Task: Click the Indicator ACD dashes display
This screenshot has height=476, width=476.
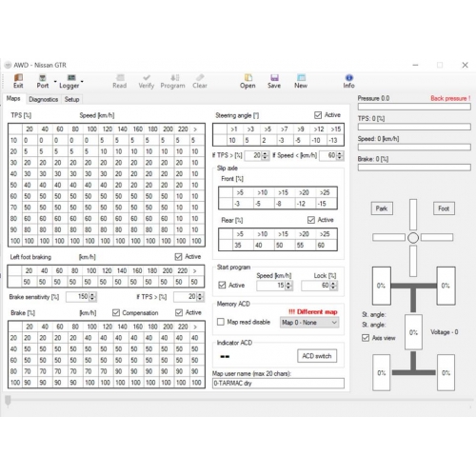Action: pos(225,357)
